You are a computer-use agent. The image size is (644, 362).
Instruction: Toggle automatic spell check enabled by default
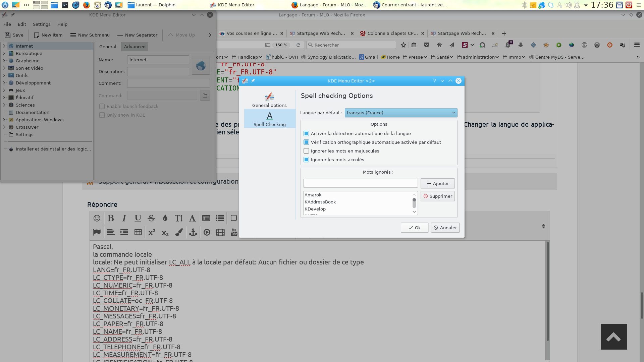pos(306,142)
